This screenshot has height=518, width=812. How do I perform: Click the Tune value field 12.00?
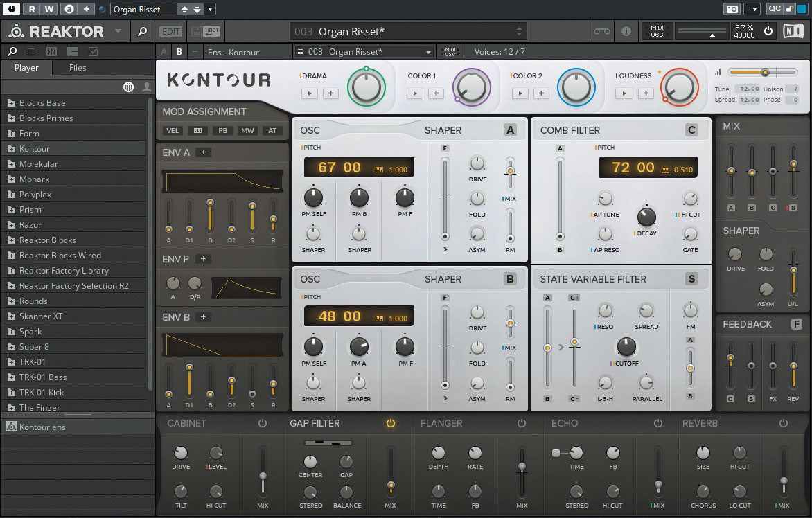pos(748,89)
